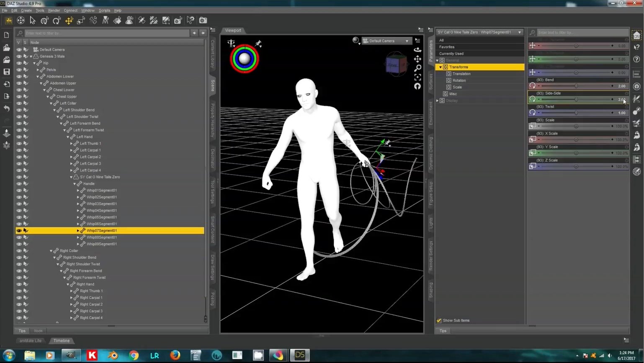644x363 pixels.
Task: Click the viewport pan arrows icon
Action: point(417,59)
